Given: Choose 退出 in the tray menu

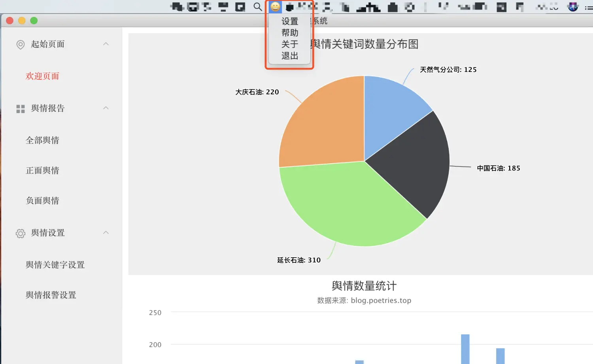Looking at the screenshot, I should (x=290, y=56).
